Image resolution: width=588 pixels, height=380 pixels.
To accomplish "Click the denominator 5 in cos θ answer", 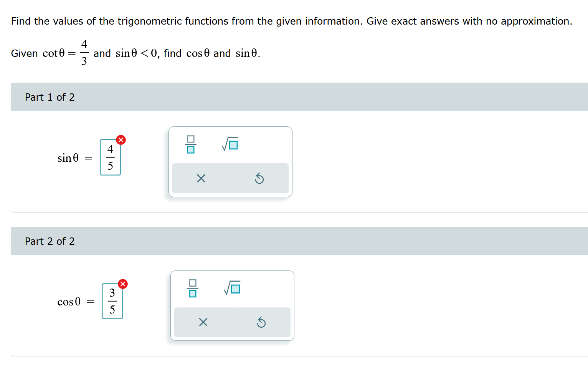I will click(x=112, y=310).
